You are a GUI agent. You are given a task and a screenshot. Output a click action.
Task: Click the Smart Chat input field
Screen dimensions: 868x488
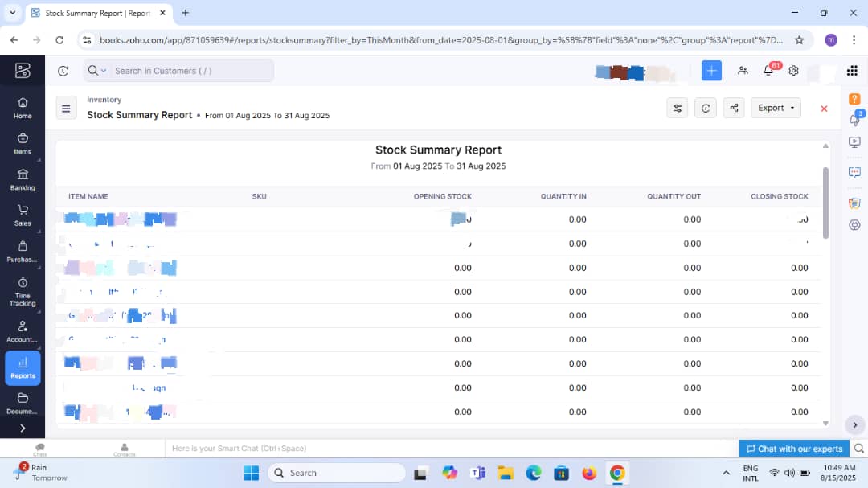tap(451, 449)
